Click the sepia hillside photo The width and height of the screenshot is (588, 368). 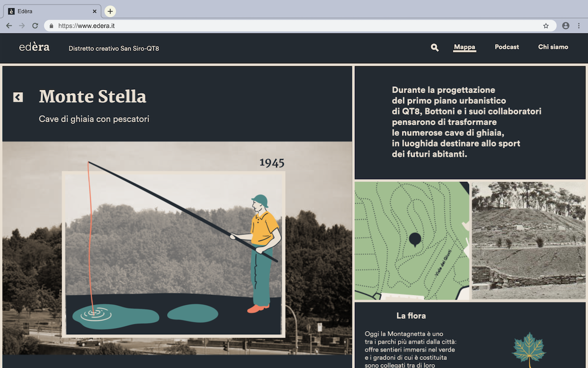[x=529, y=241]
